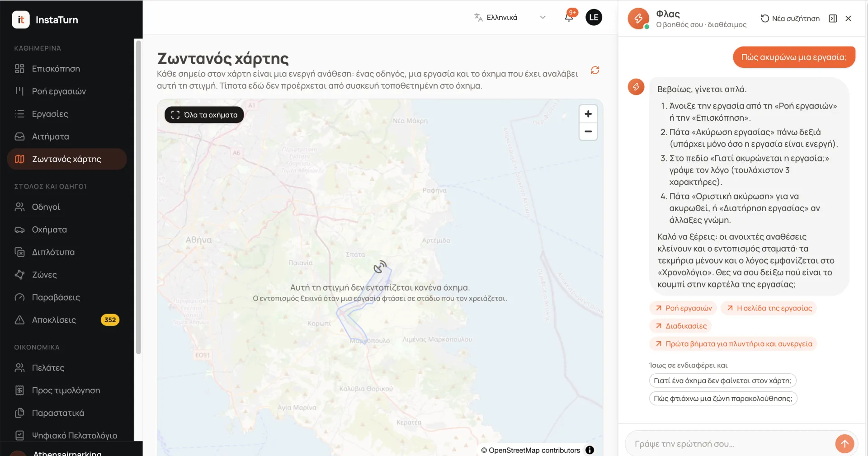Click the sidebar vertical scrollbar
Viewport: 868px width, 456px height.
138,197
